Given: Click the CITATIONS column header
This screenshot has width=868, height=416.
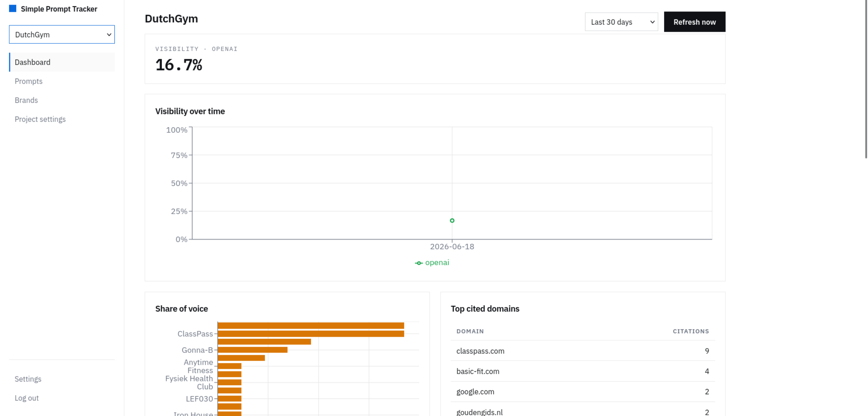Looking at the screenshot, I should click(691, 331).
